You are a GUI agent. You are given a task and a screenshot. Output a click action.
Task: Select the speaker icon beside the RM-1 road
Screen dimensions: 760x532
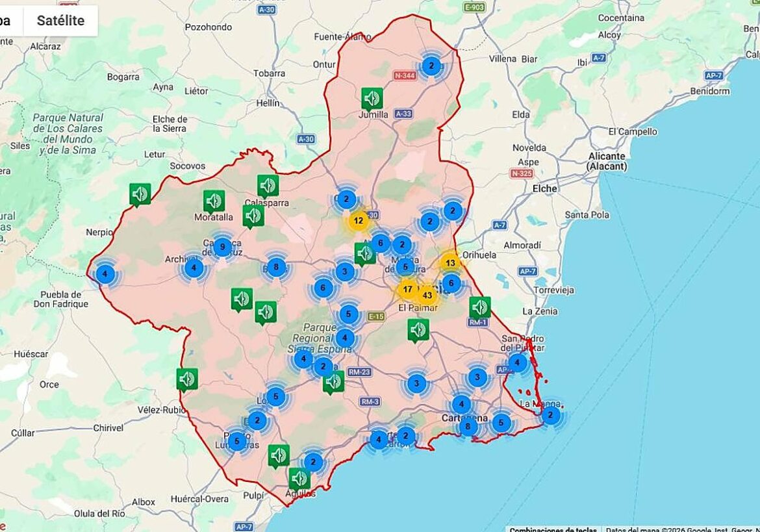point(479,305)
